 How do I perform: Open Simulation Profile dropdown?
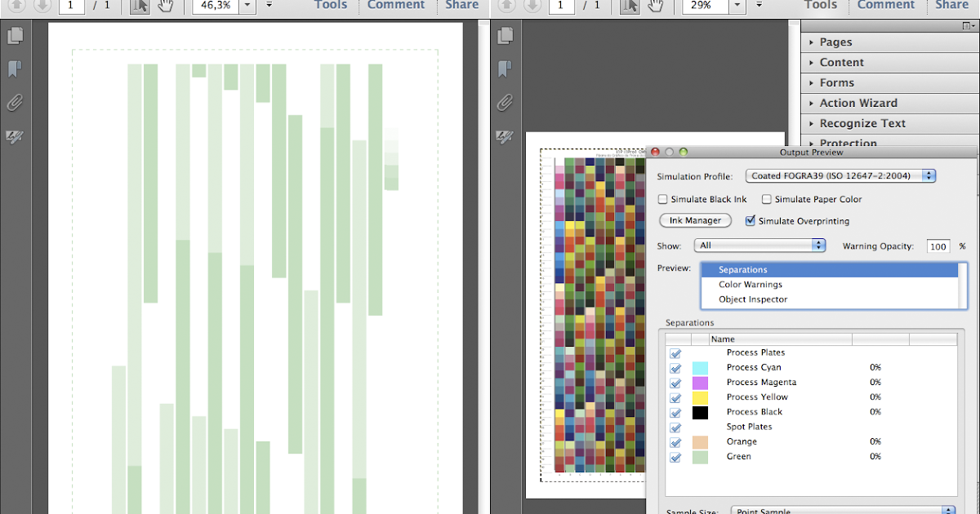[x=840, y=175]
